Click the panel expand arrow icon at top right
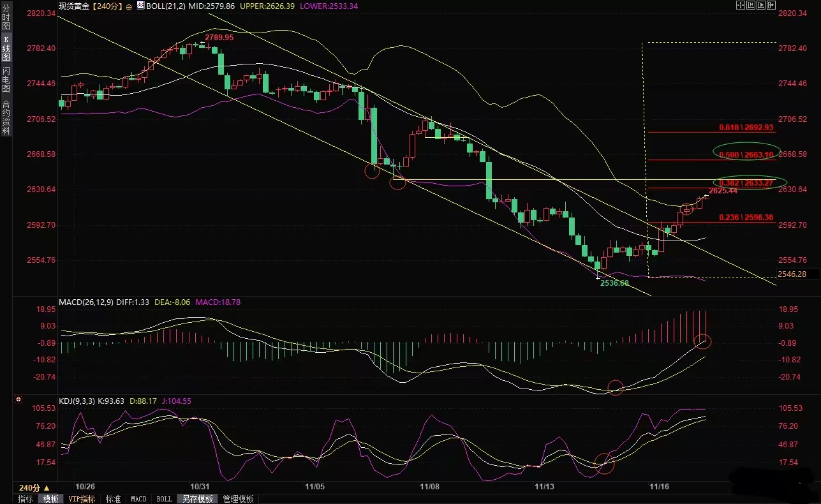The image size is (821, 504). pyautogui.click(x=771, y=5)
